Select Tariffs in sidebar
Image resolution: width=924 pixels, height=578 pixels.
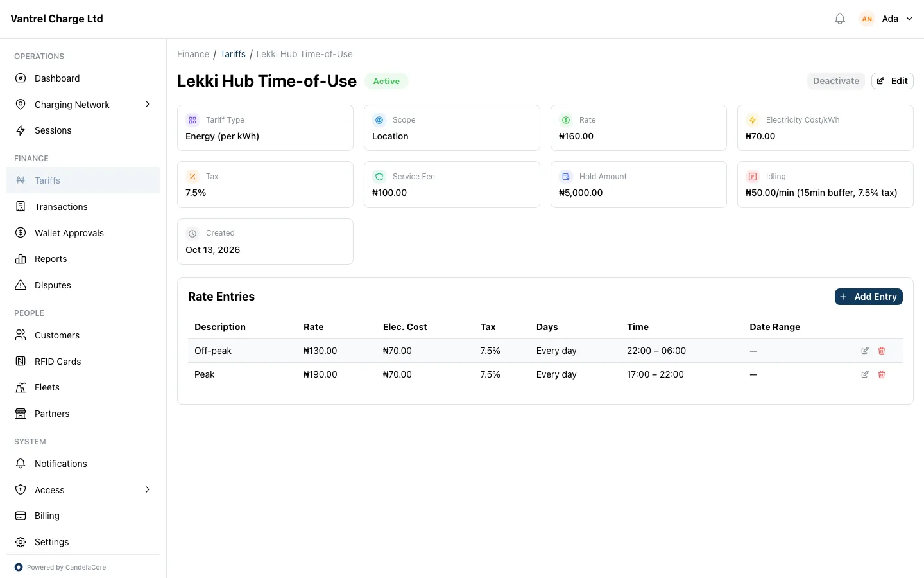click(x=83, y=180)
